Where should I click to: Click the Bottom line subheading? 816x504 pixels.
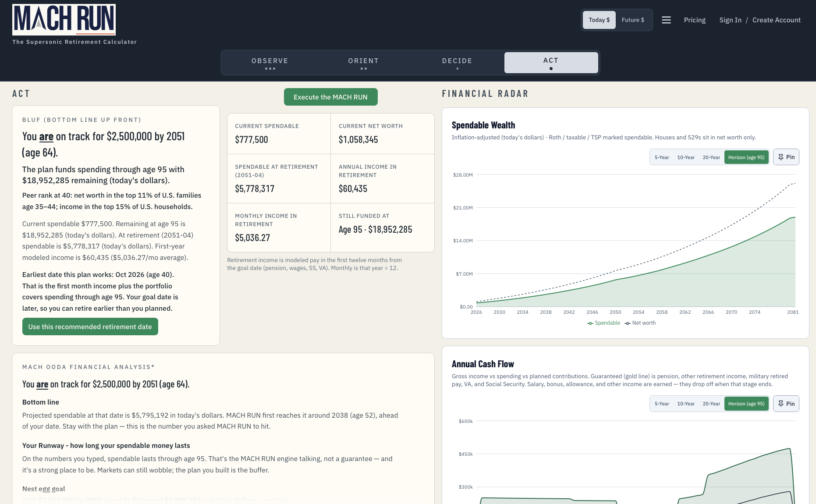(41, 402)
